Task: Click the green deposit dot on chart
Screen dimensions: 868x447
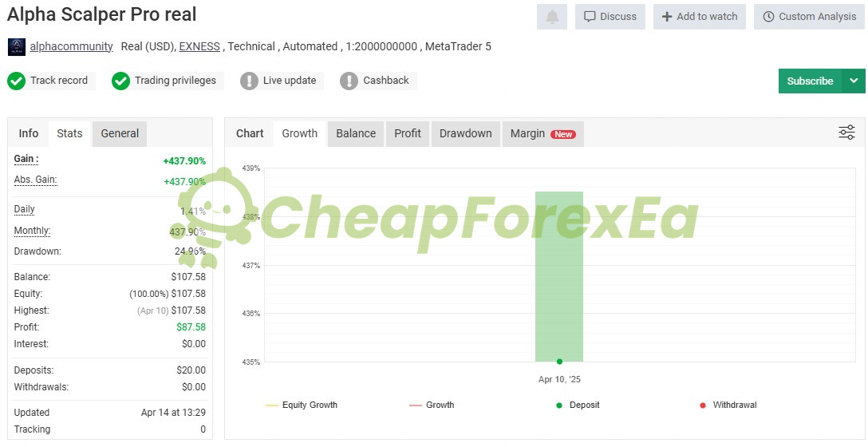Action: (x=560, y=362)
